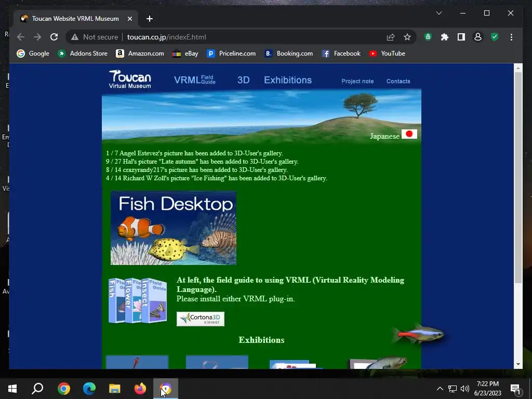Toggle the browser side panel icon
The height and width of the screenshot is (399, 532).
461,37
